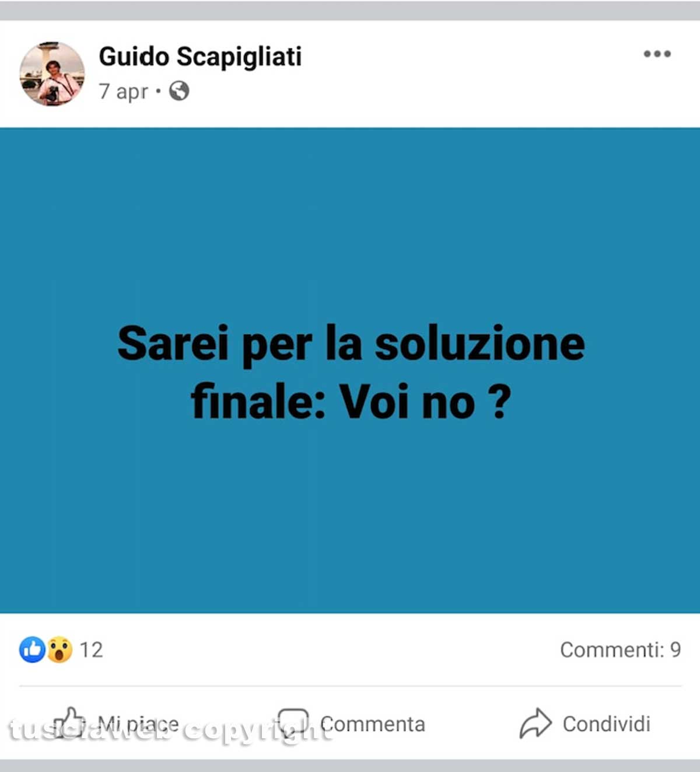Click the speech-bubble Commenta icon
The image size is (700, 772).
[x=293, y=724]
